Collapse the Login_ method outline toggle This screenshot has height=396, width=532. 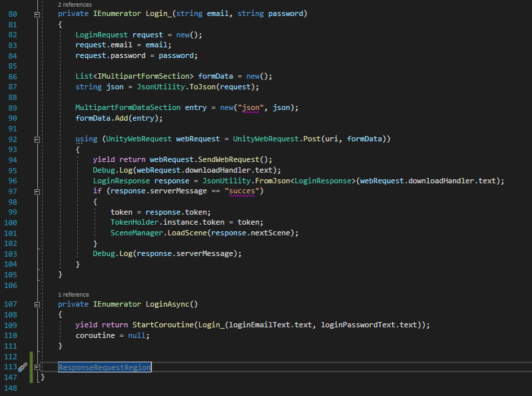coord(37,13)
